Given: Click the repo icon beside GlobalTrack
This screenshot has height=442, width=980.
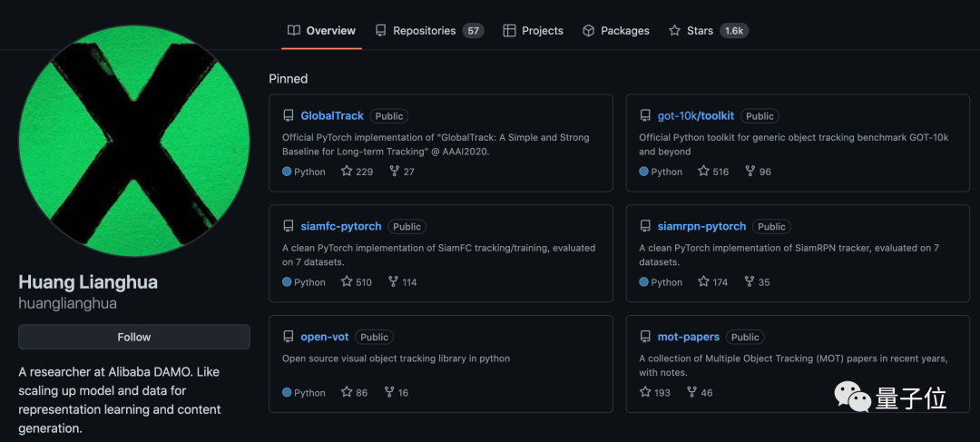Looking at the screenshot, I should coord(289,115).
